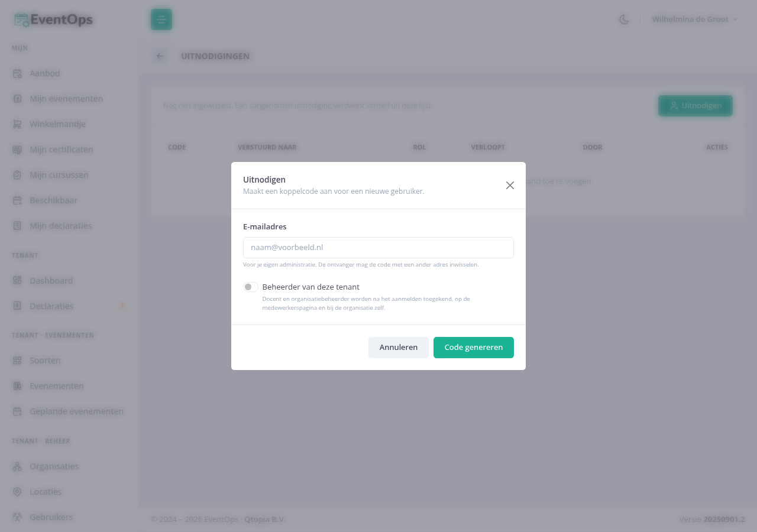Focus the E-mailadres input field
This screenshot has height=532, width=757.
point(378,248)
